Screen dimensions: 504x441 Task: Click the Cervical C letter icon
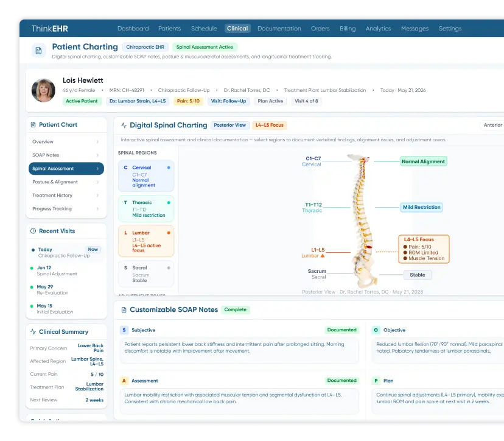[x=125, y=168]
